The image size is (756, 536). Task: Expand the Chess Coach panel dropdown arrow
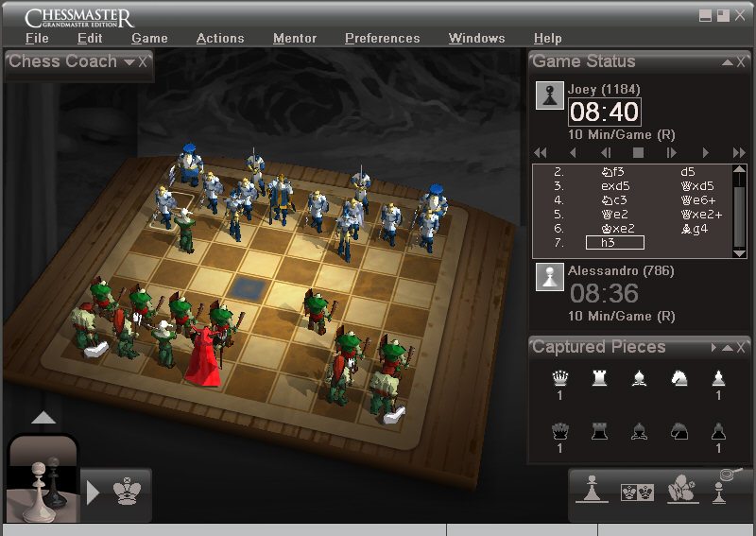coord(129,62)
